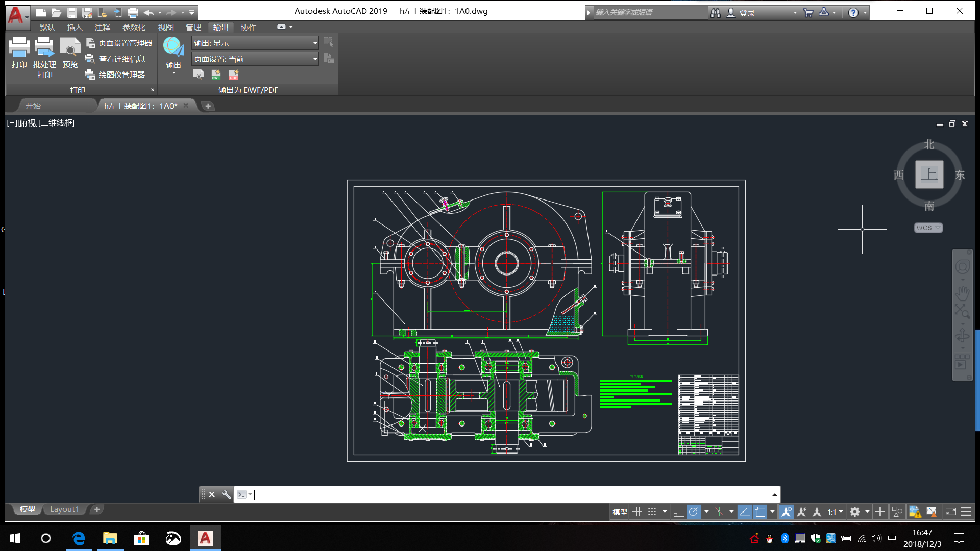Switch to the 注释 ribbon tab
The image size is (980, 551).
(102, 28)
